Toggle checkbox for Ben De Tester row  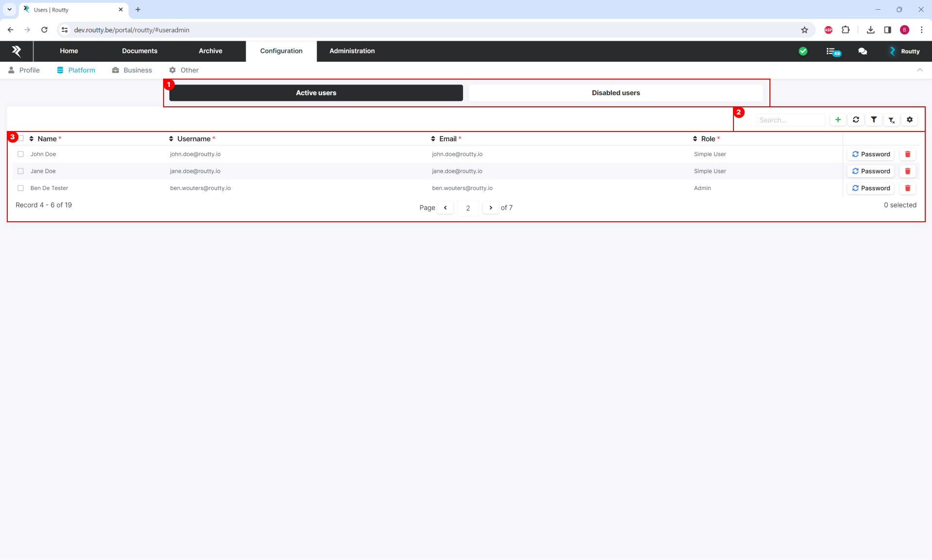click(20, 188)
